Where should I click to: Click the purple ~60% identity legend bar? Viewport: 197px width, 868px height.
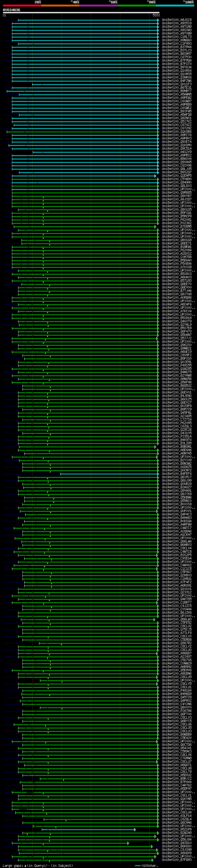pos(99,6)
